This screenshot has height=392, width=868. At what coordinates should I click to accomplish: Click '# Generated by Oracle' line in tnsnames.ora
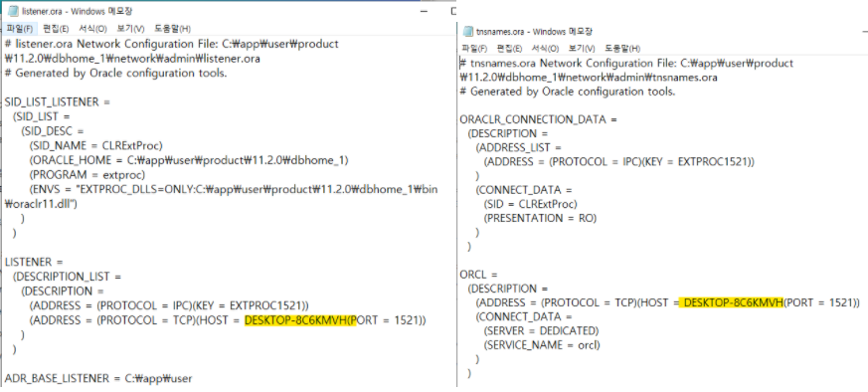coord(568,92)
